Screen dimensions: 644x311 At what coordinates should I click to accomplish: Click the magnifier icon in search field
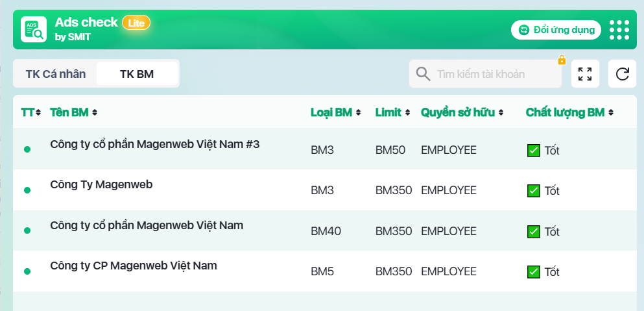423,74
